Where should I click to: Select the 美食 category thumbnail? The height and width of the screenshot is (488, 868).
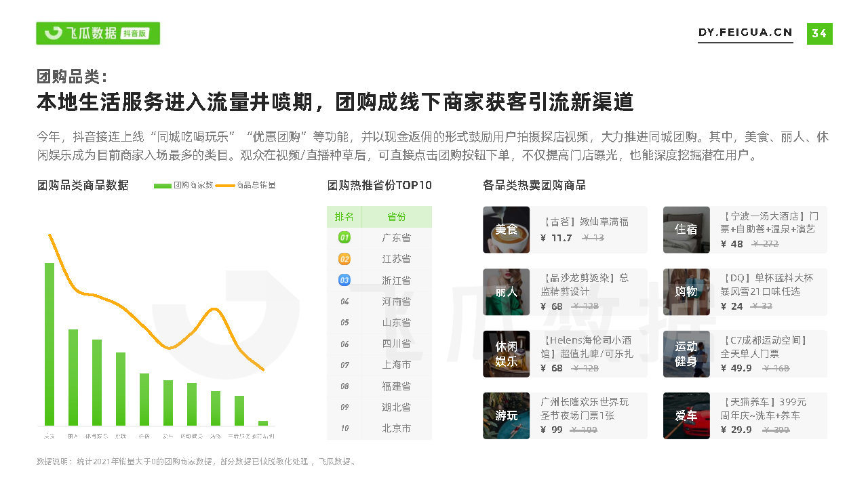[506, 230]
